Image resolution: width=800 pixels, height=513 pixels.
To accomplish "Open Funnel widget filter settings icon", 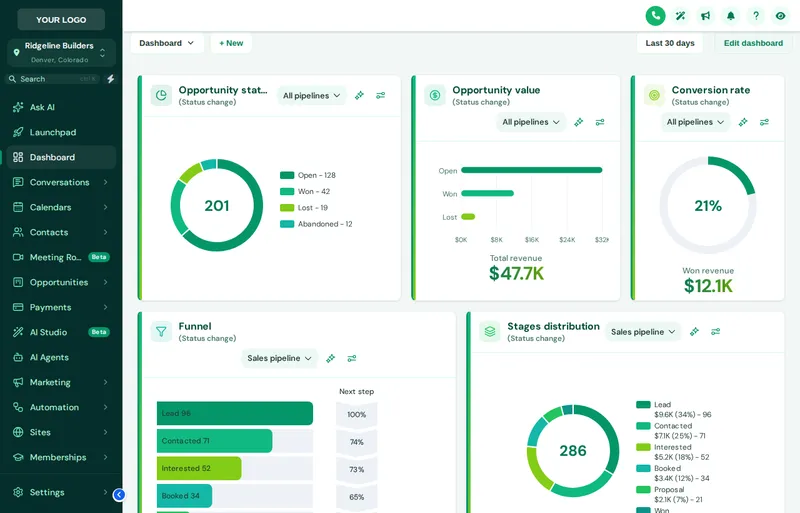I will point(352,358).
